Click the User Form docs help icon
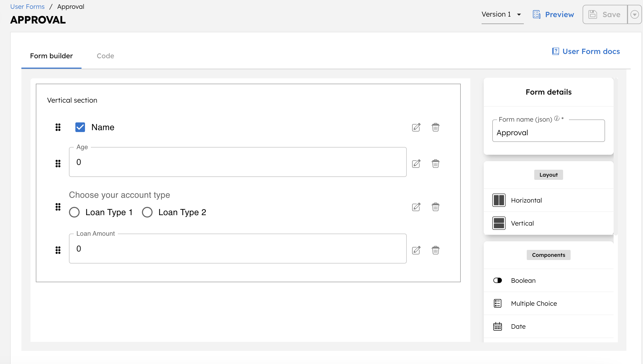The image size is (643, 364). [556, 51]
